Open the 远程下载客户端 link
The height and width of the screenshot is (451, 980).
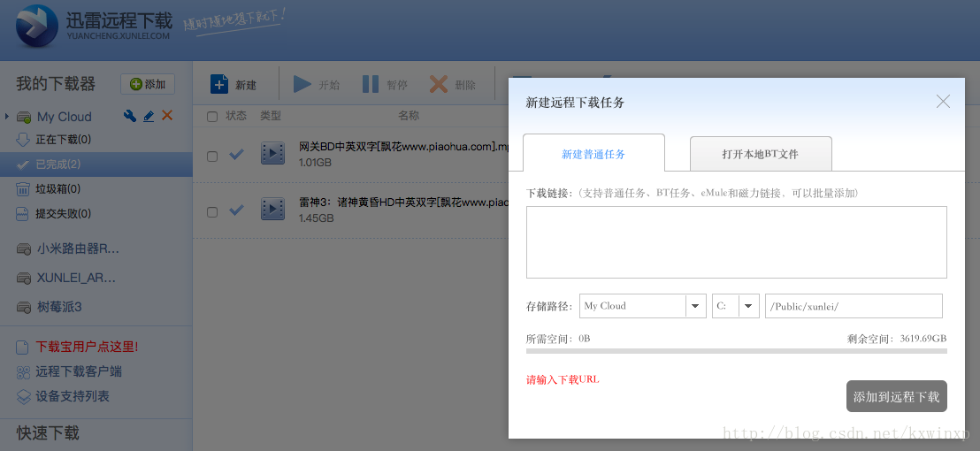click(x=79, y=371)
